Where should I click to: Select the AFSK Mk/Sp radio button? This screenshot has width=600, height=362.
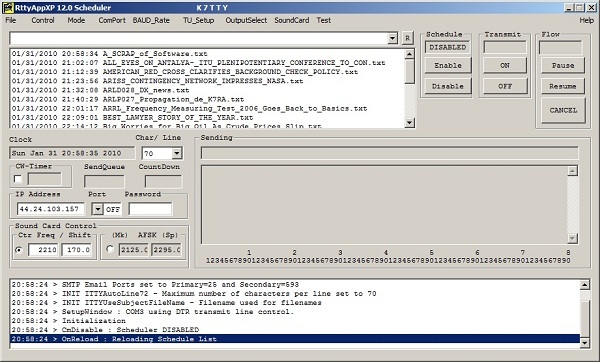(x=110, y=249)
